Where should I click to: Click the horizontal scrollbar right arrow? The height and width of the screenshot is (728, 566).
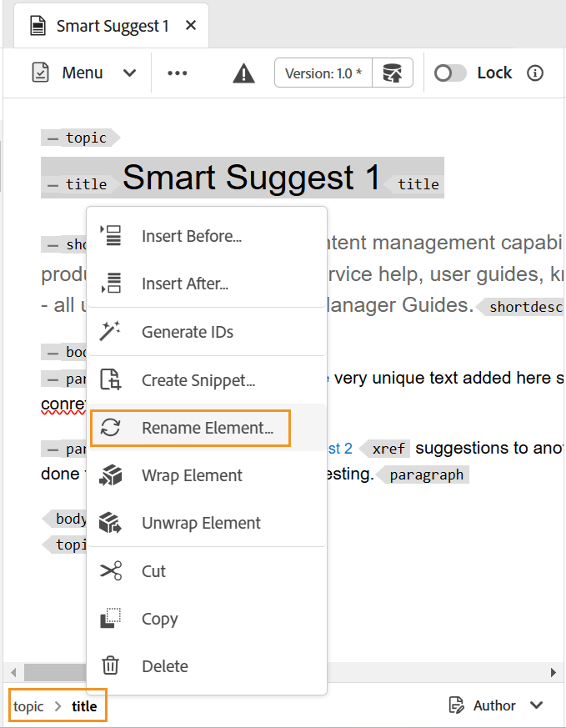(x=553, y=672)
